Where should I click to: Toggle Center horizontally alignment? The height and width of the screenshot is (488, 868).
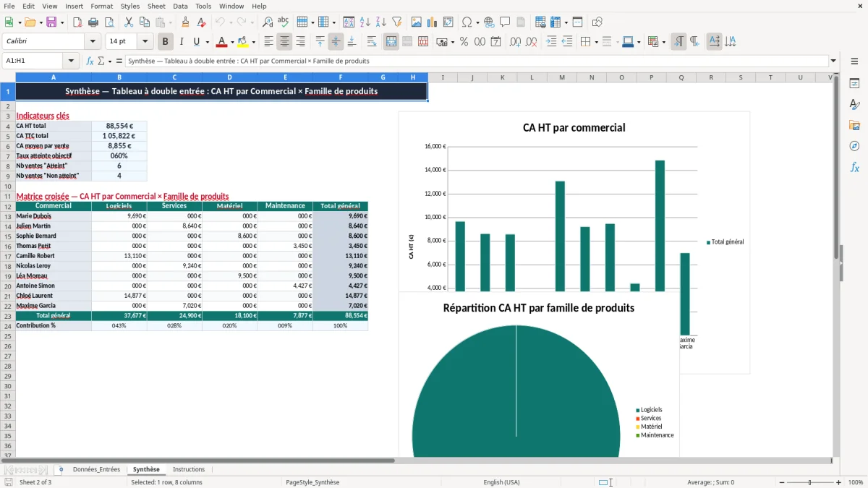click(284, 42)
